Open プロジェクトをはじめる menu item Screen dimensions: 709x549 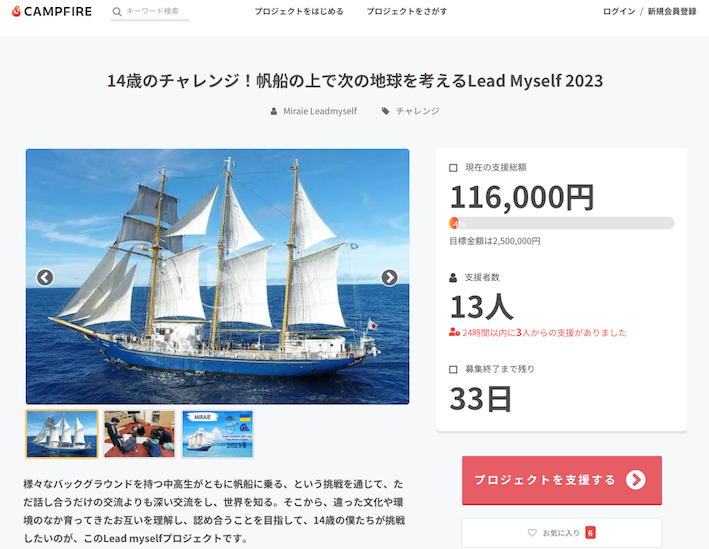pyautogui.click(x=299, y=11)
